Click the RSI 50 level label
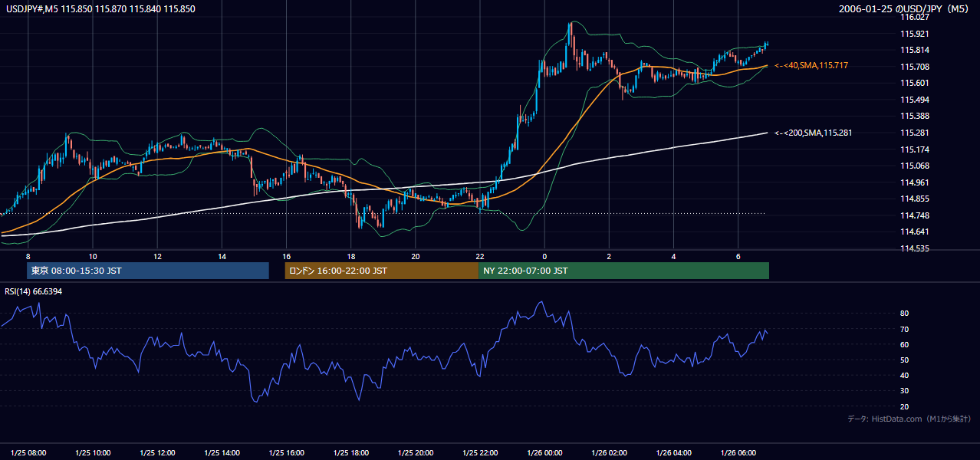The width and height of the screenshot is (980, 460). coord(904,360)
